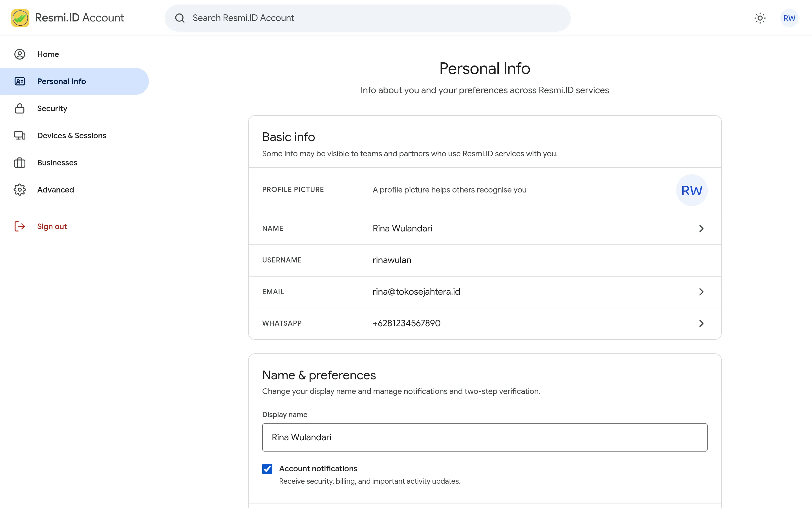812x508 pixels.
Task: Click the Display name input field
Action: tap(484, 437)
